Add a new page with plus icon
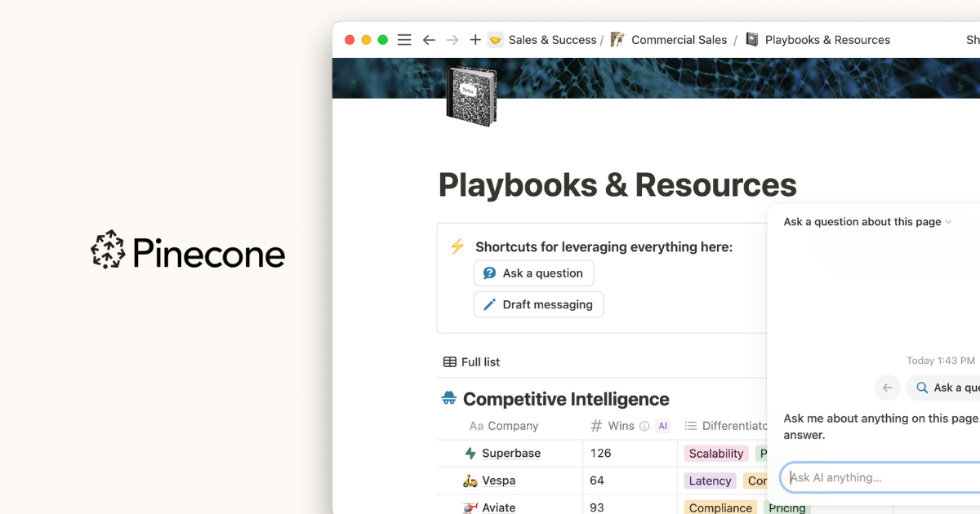The height and width of the screenshot is (514, 980). [x=475, y=40]
